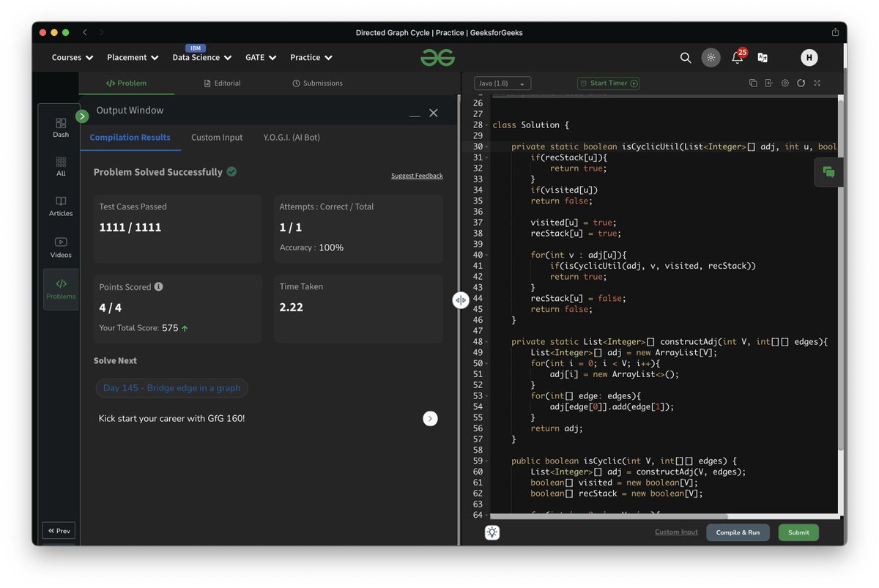The image size is (879, 588).
Task: Collapse the sidebar with green arrow
Action: pos(82,116)
